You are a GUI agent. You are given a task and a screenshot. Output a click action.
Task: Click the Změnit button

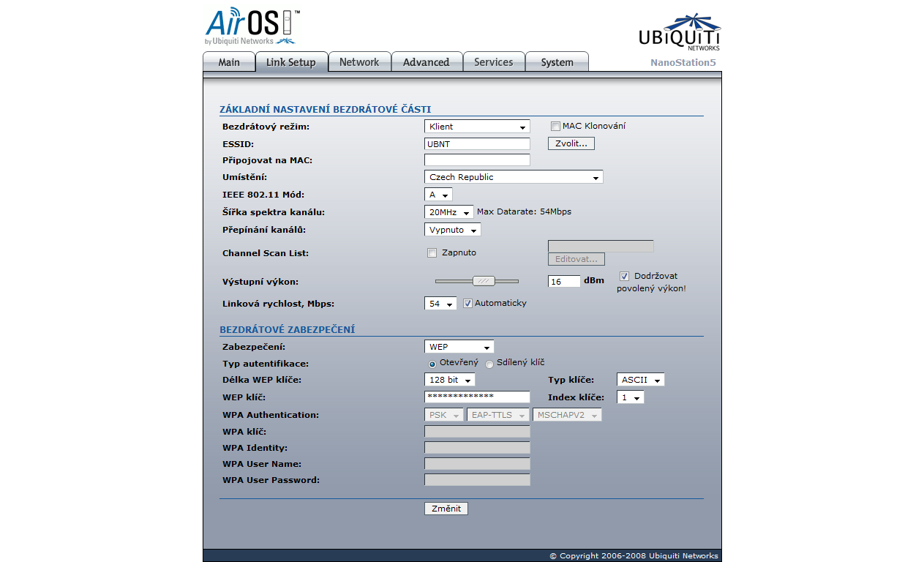[446, 509]
